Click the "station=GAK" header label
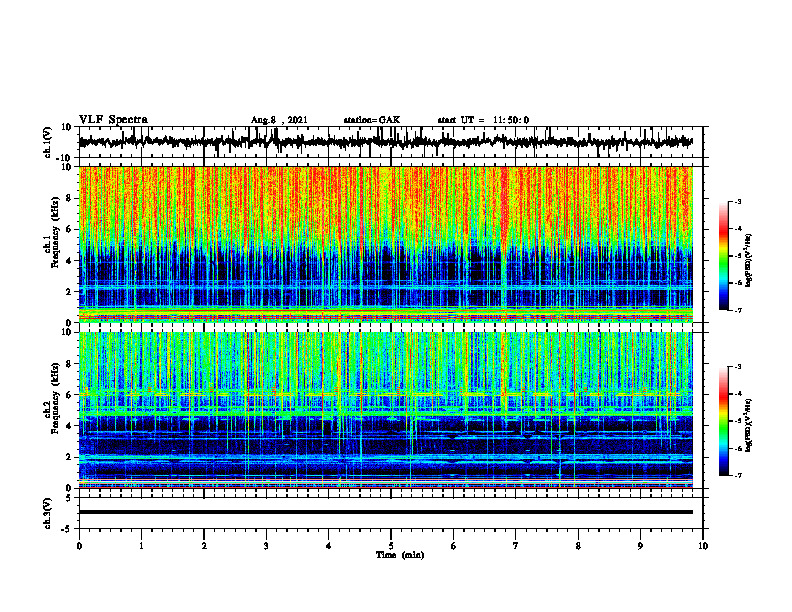Screen dimensions: 792x612 [x=372, y=120]
